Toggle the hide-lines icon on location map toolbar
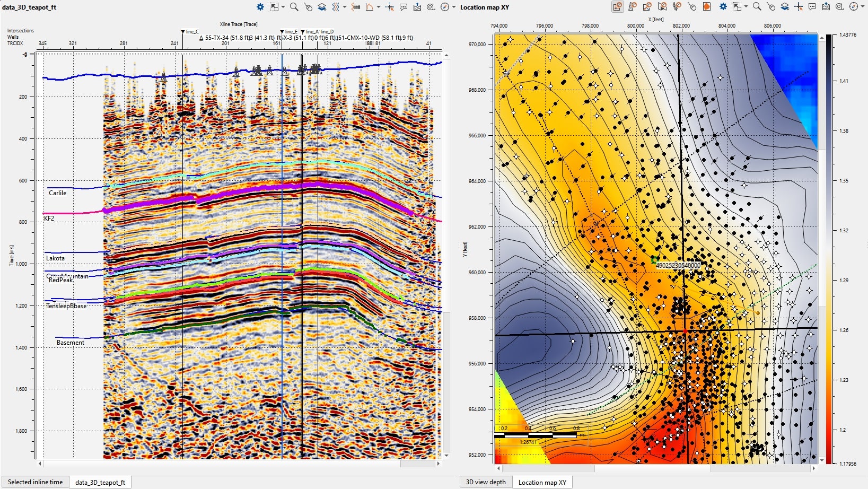This screenshot has height=489, width=868. pyautogui.click(x=647, y=7)
